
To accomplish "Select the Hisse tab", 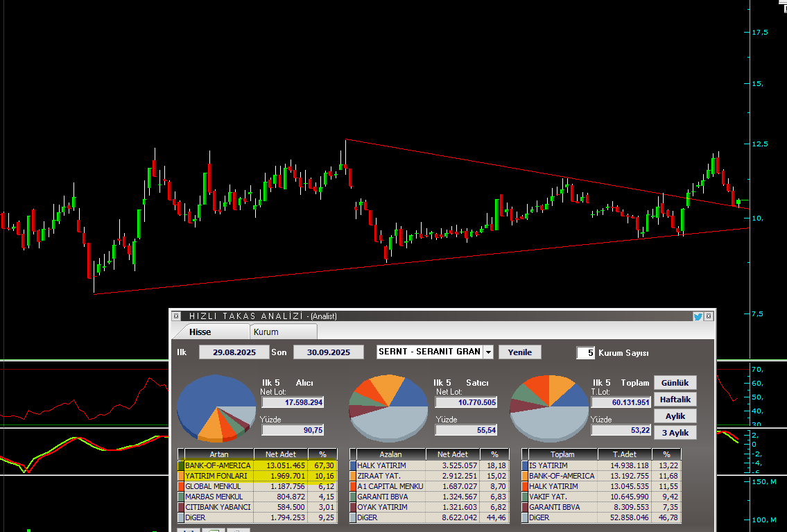I will click(x=200, y=332).
